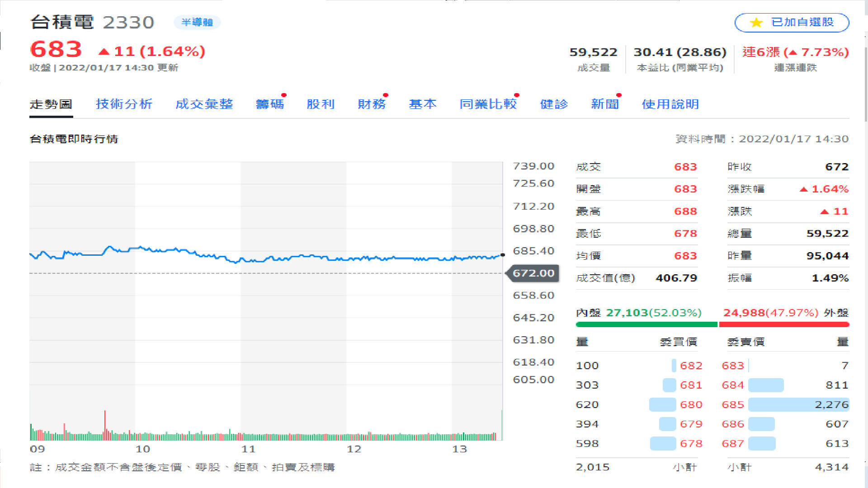This screenshot has height=488, width=868.
Task: Open the 籌碼 tab
Action: [x=269, y=104]
